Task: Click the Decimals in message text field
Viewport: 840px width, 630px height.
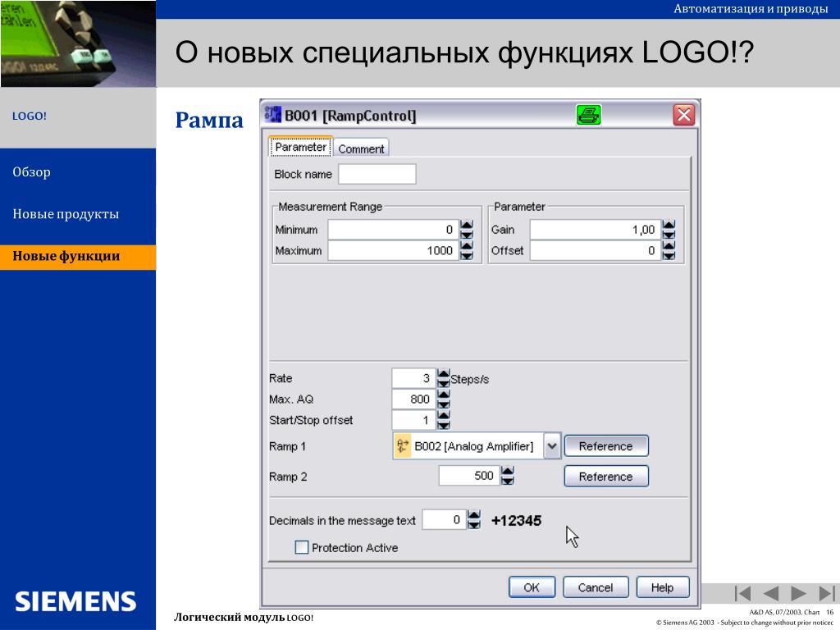Action: pyautogui.click(x=444, y=519)
